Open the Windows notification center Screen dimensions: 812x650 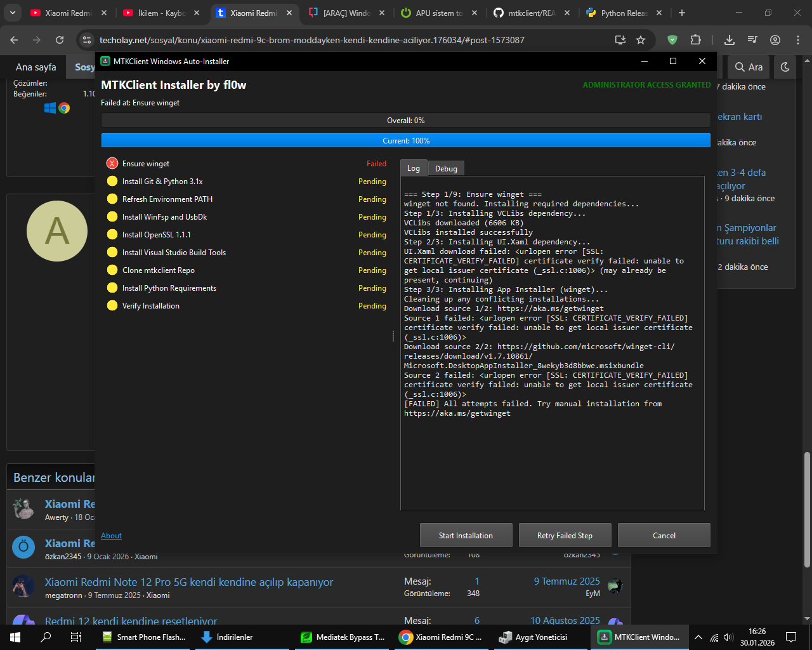pyautogui.click(x=791, y=637)
